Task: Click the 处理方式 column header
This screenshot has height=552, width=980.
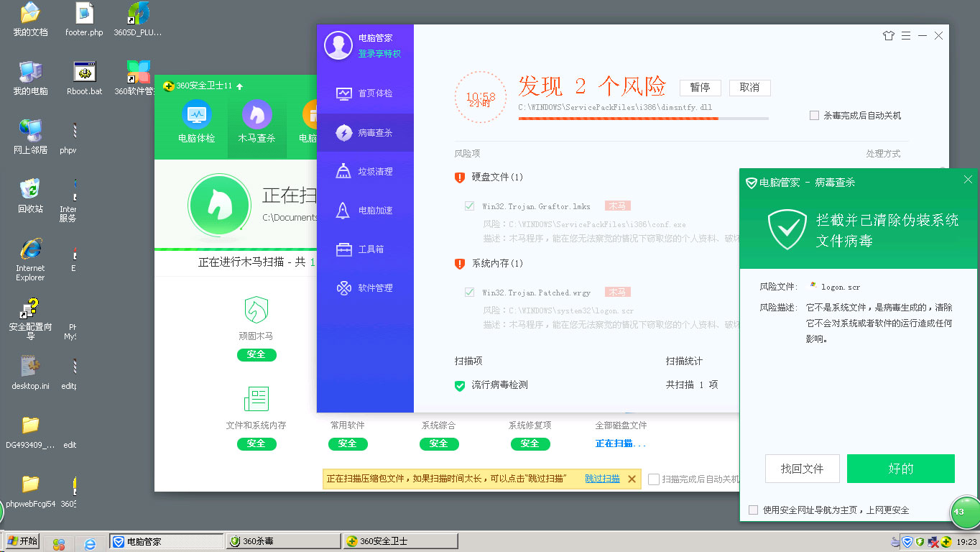Action: 883,154
